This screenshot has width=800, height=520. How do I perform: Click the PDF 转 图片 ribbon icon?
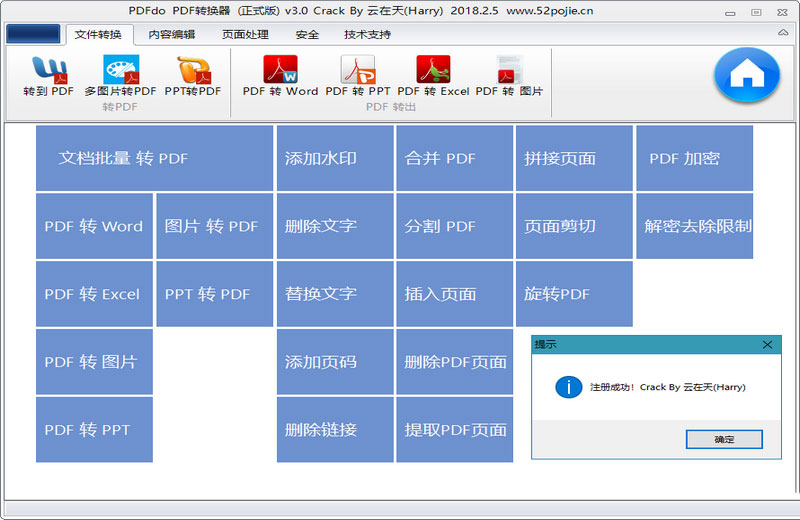point(509,70)
